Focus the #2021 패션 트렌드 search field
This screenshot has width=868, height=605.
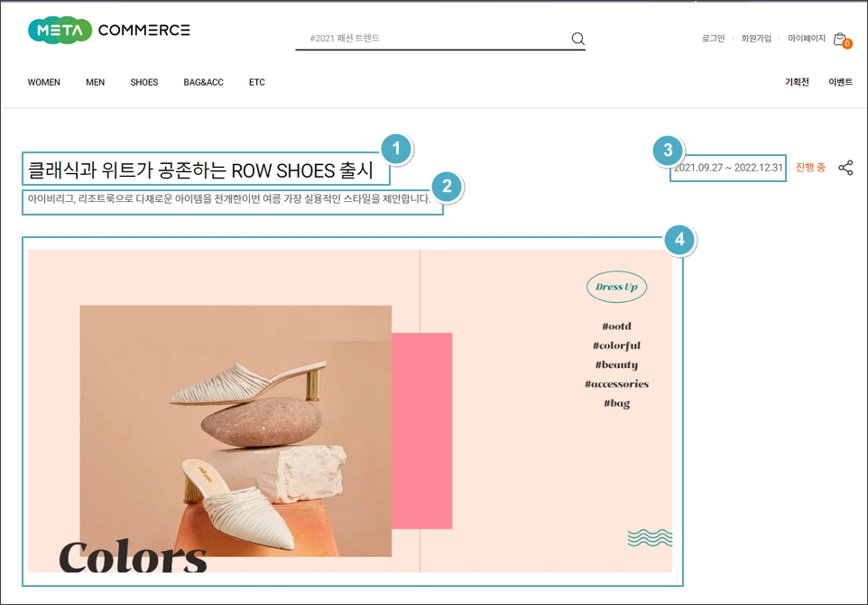coord(433,39)
